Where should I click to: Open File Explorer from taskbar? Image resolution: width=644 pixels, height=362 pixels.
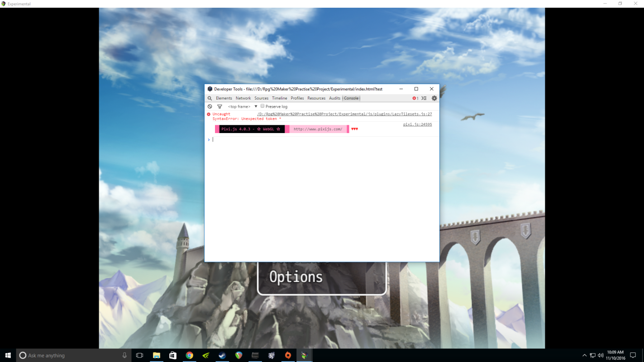pyautogui.click(x=156, y=355)
